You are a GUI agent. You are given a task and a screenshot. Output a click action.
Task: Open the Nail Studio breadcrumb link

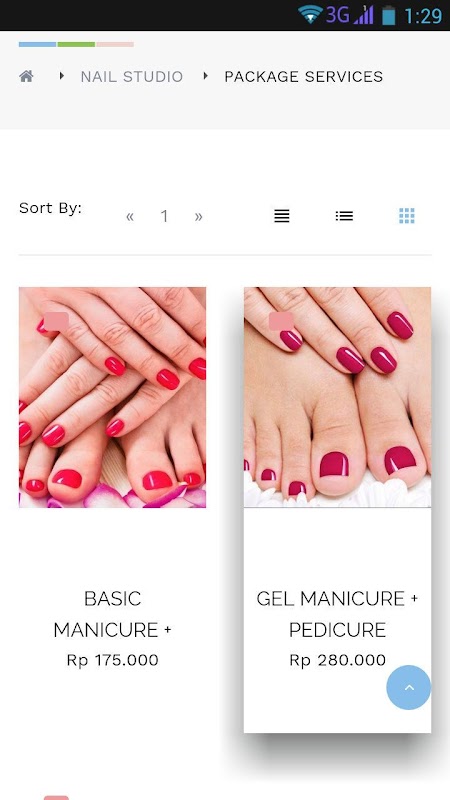[132, 77]
